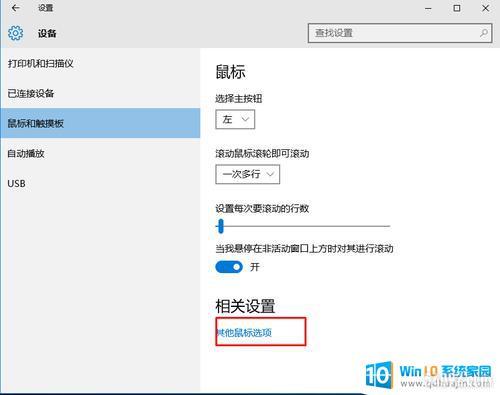Close the Settings window
The height and width of the screenshot is (395, 500).
pyautogui.click(x=485, y=8)
